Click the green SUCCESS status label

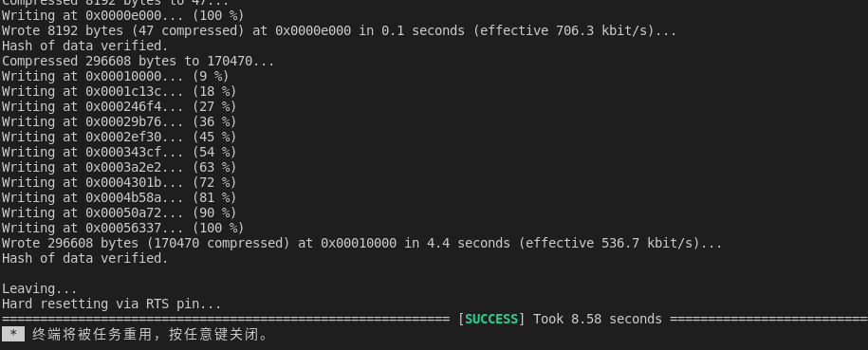click(491, 319)
